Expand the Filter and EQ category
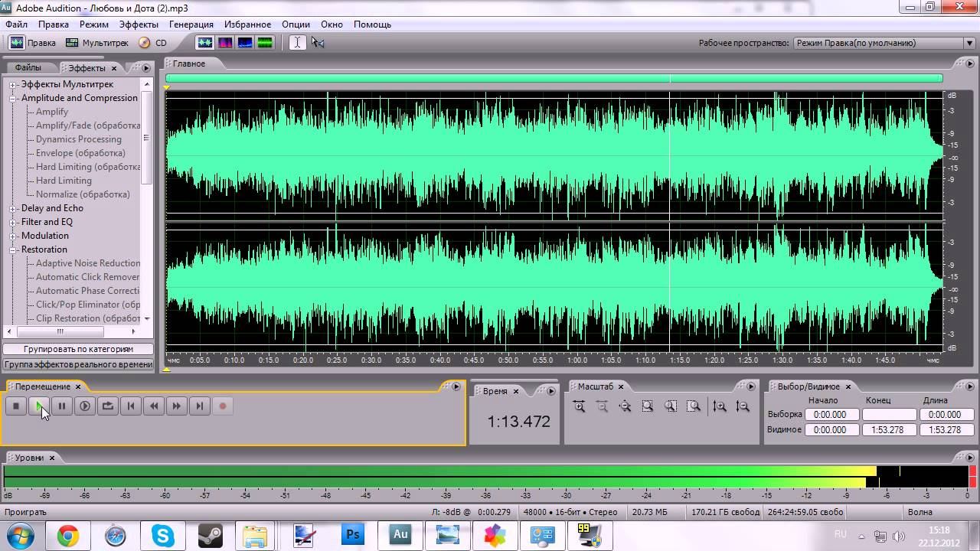Screen dimensions: 980x551 pyautogui.click(x=13, y=223)
